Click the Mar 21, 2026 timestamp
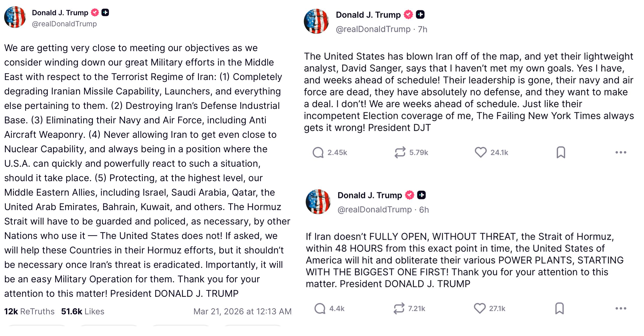The width and height of the screenshot is (644, 336). 242,311
